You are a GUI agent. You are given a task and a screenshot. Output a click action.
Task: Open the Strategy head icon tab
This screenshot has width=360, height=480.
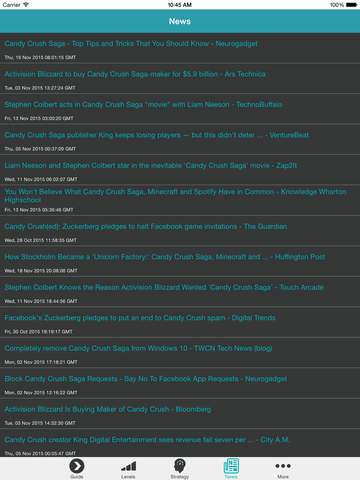click(x=180, y=466)
